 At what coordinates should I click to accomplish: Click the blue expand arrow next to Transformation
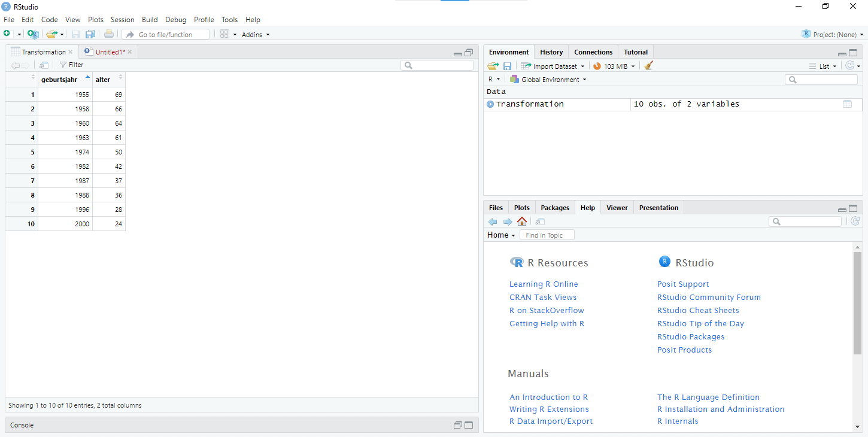coord(490,104)
